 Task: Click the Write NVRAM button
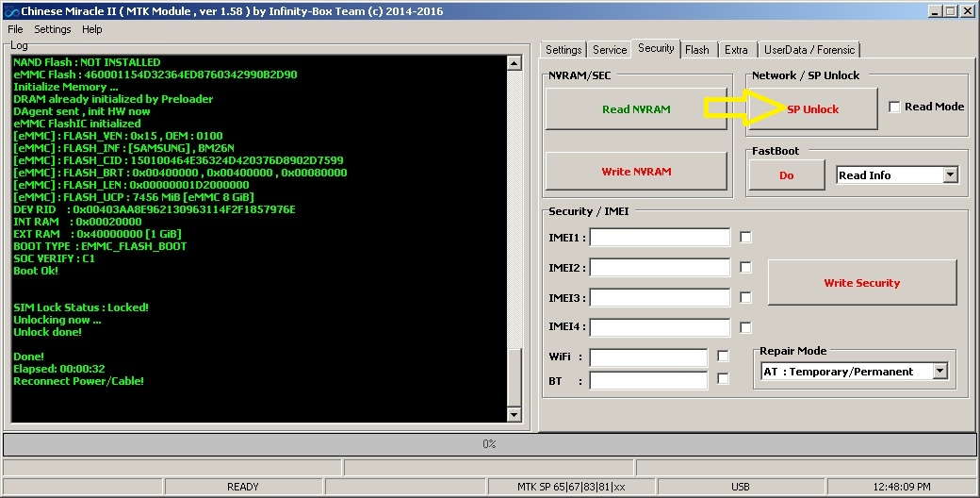636,172
